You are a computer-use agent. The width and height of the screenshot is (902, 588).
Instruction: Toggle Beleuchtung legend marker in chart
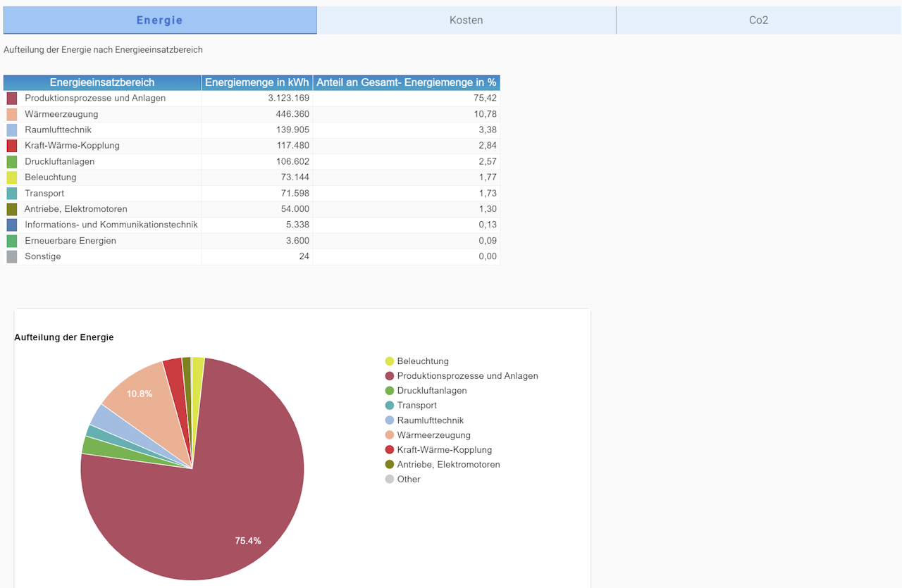pyautogui.click(x=390, y=361)
